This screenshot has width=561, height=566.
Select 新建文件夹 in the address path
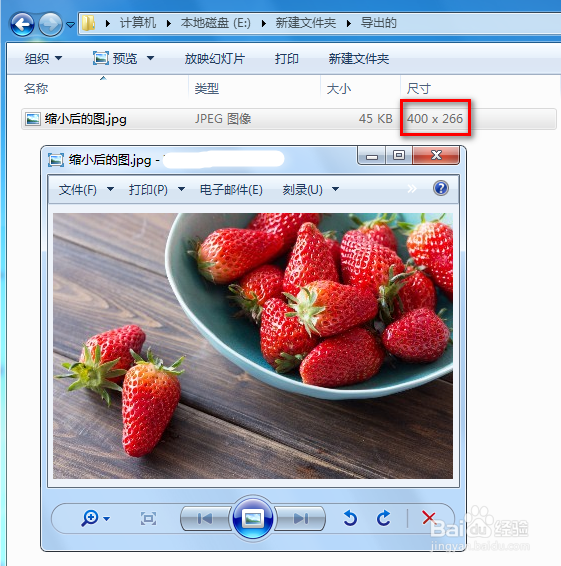305,23
